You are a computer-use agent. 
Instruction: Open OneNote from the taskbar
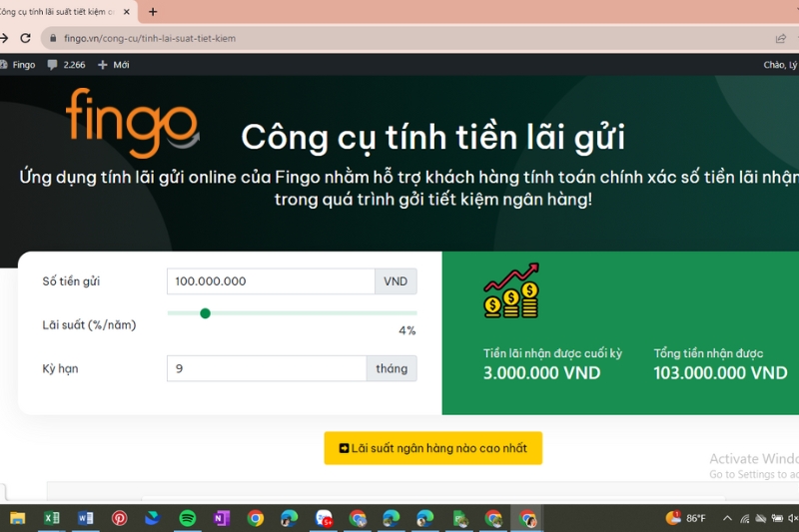[221, 519]
